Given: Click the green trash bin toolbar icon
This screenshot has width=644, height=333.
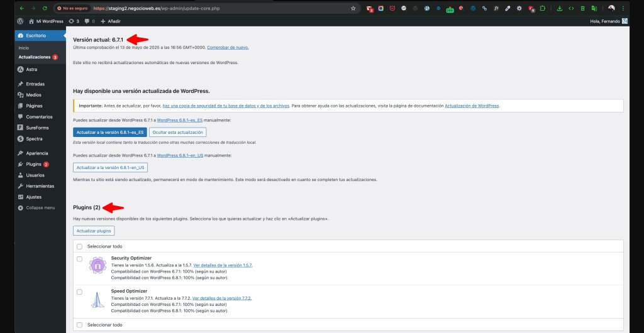Looking at the screenshot, I should tap(582, 8).
